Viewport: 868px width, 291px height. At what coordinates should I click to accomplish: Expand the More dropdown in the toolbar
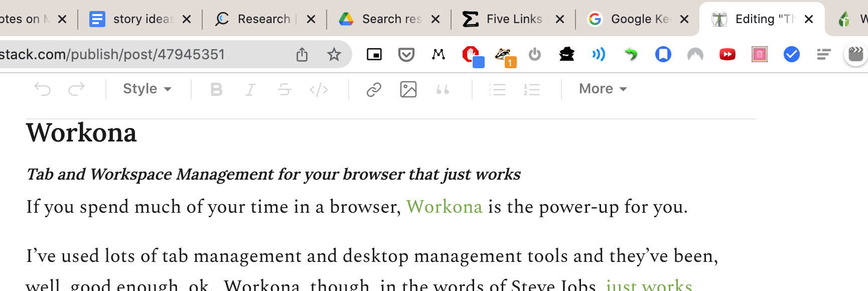(x=603, y=89)
